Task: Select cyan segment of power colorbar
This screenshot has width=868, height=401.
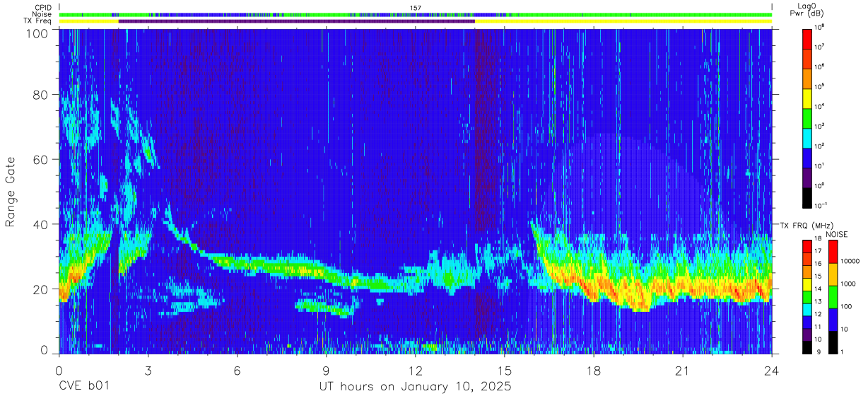Action: (808, 137)
